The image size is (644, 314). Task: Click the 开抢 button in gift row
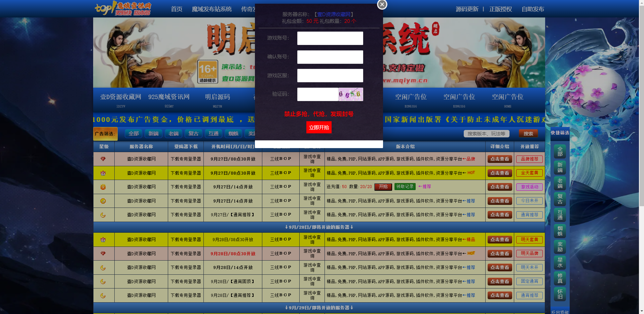click(383, 187)
